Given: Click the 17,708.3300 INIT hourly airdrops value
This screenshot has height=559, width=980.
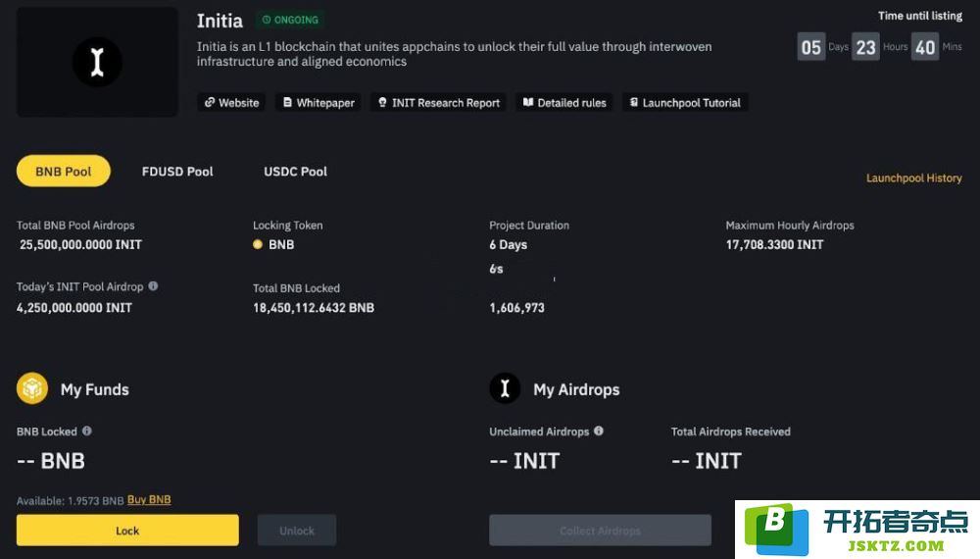Looking at the screenshot, I should (x=774, y=244).
